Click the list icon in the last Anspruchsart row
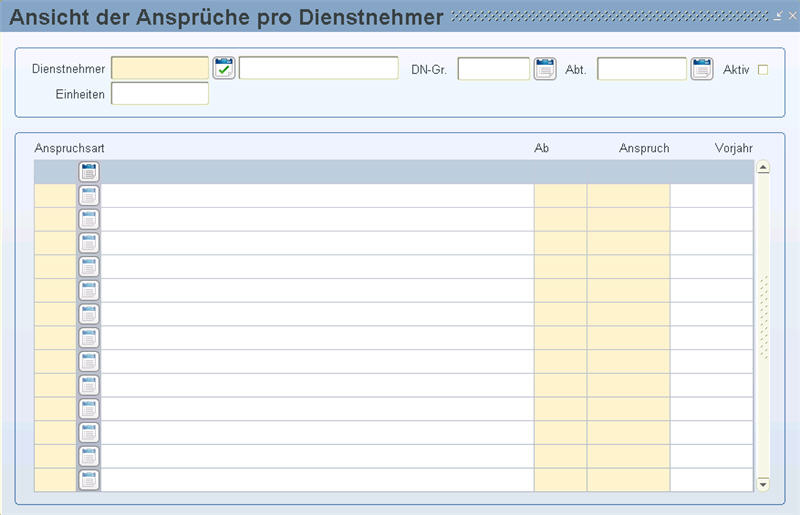This screenshot has height=515, width=800. click(89, 480)
